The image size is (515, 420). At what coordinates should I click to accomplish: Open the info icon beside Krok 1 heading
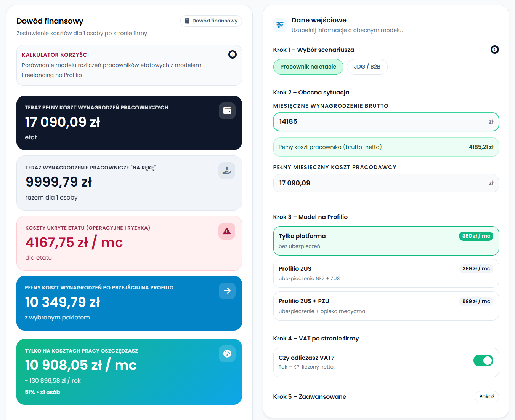[x=494, y=50]
